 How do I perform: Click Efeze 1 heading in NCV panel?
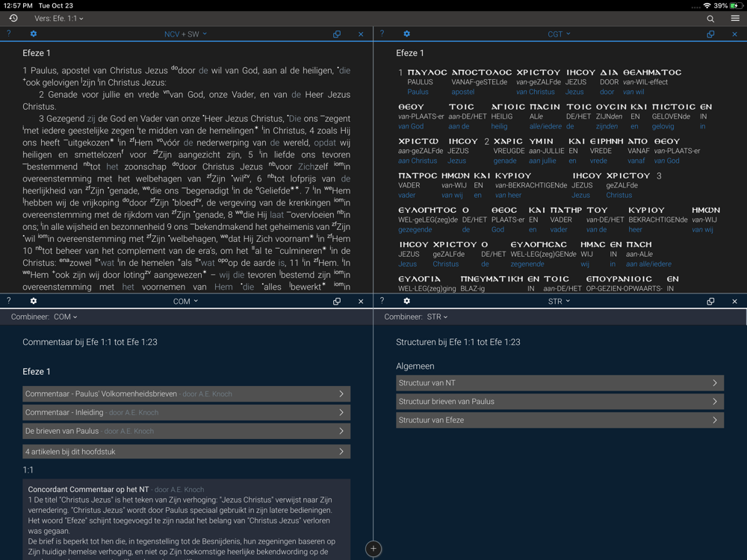click(x=36, y=53)
